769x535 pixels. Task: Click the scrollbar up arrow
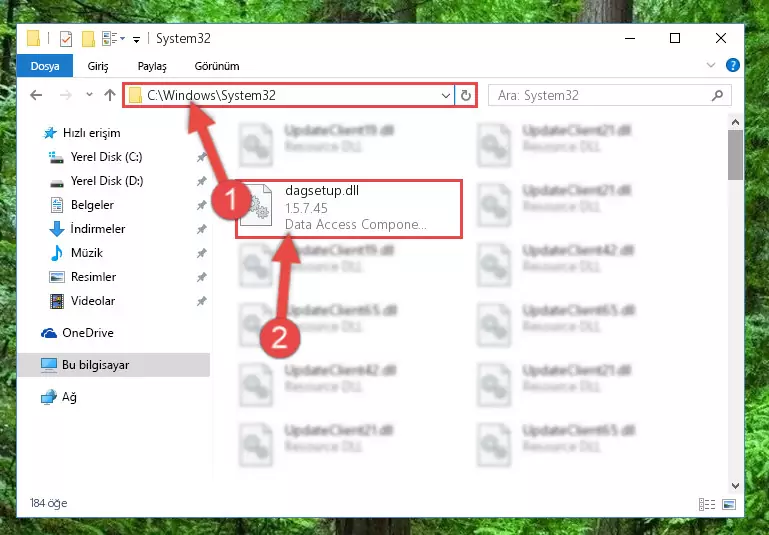point(735,122)
